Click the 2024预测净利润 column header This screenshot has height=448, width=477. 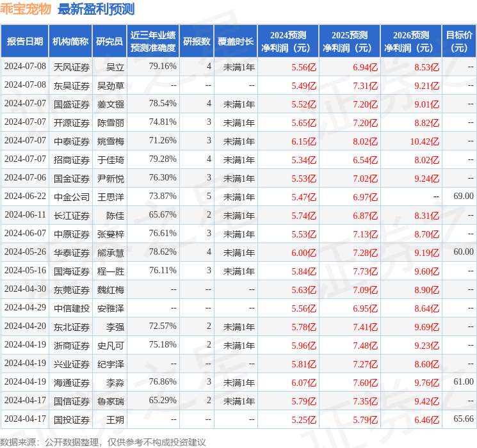[287, 42]
